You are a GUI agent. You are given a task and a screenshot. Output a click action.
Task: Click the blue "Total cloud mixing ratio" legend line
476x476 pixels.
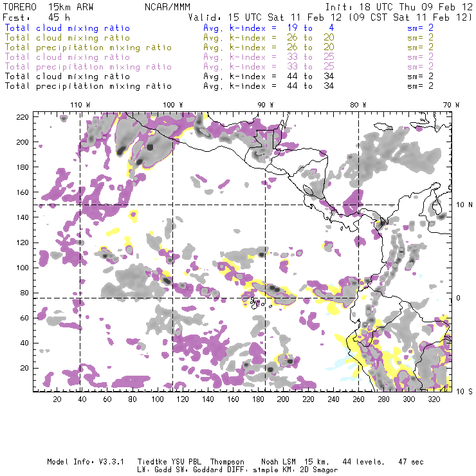pos(68,28)
